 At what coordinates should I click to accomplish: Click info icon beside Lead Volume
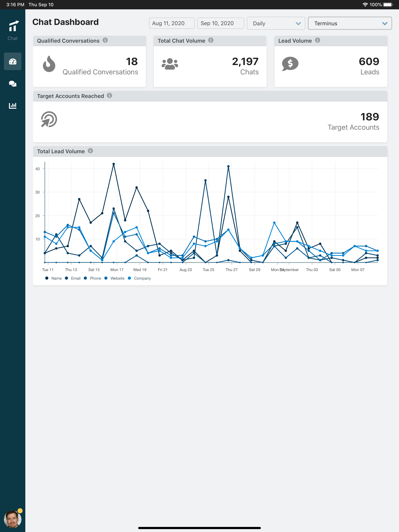click(x=317, y=40)
